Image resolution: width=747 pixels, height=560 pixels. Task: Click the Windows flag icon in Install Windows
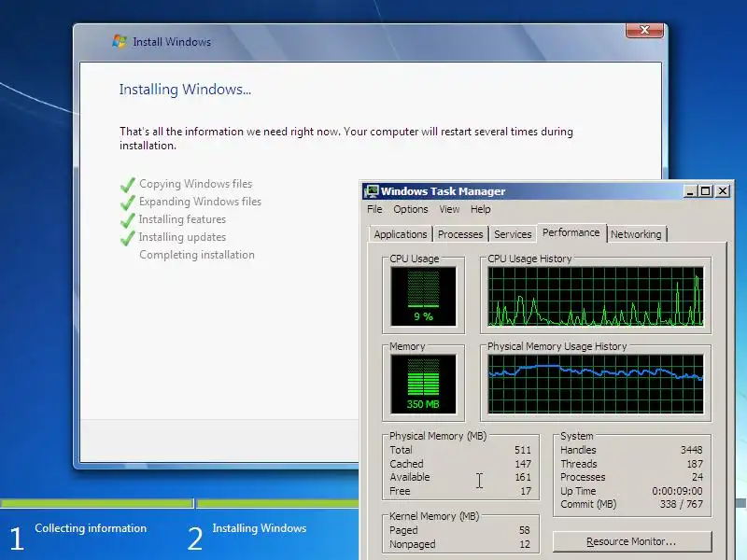tap(120, 41)
